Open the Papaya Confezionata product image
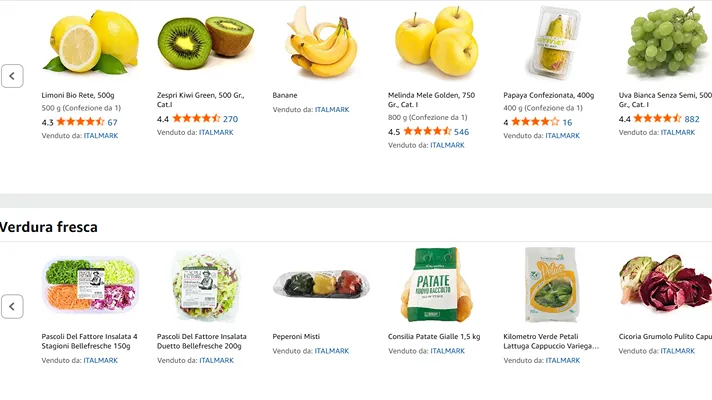The height and width of the screenshot is (400, 712). [551, 43]
